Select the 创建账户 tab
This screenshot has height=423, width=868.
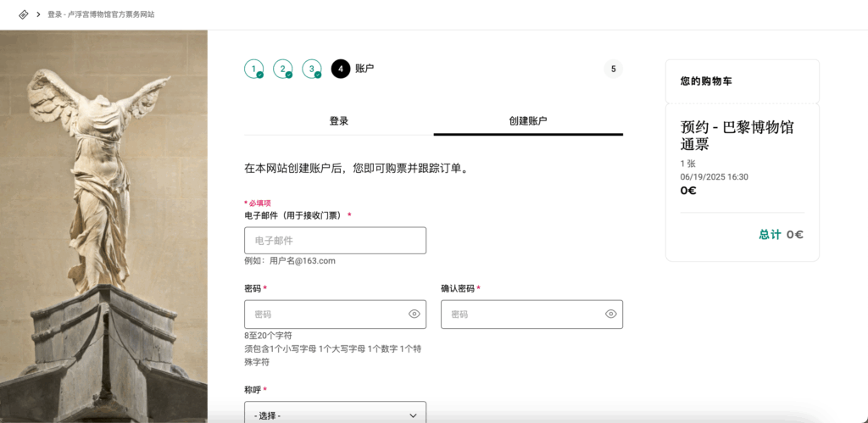click(x=528, y=121)
